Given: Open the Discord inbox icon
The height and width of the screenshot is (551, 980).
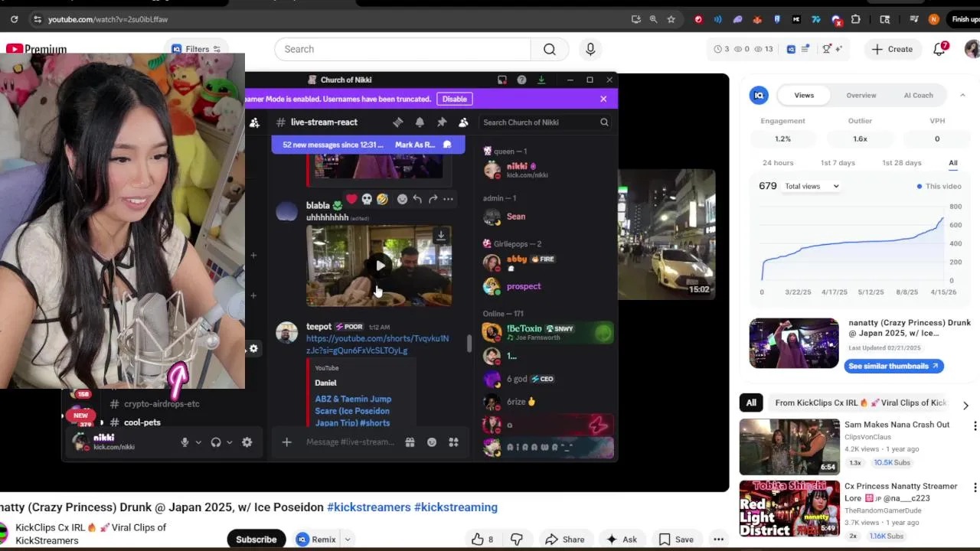Looking at the screenshot, I should click(x=502, y=80).
